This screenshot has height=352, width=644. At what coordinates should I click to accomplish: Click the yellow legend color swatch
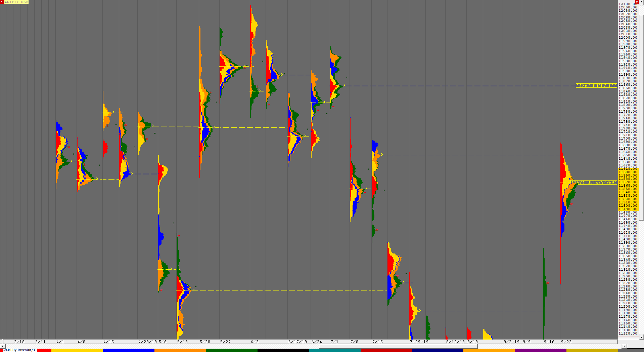coord(77,350)
